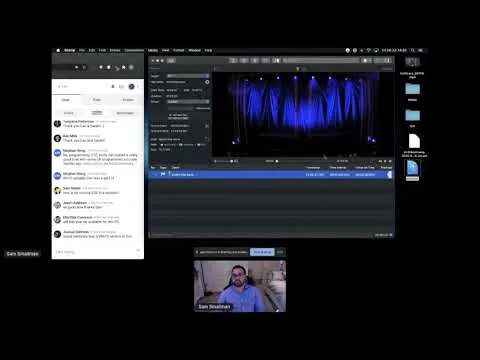Click the highlighted blue button in share bar
The width and height of the screenshot is (480, 360).
coord(262,252)
